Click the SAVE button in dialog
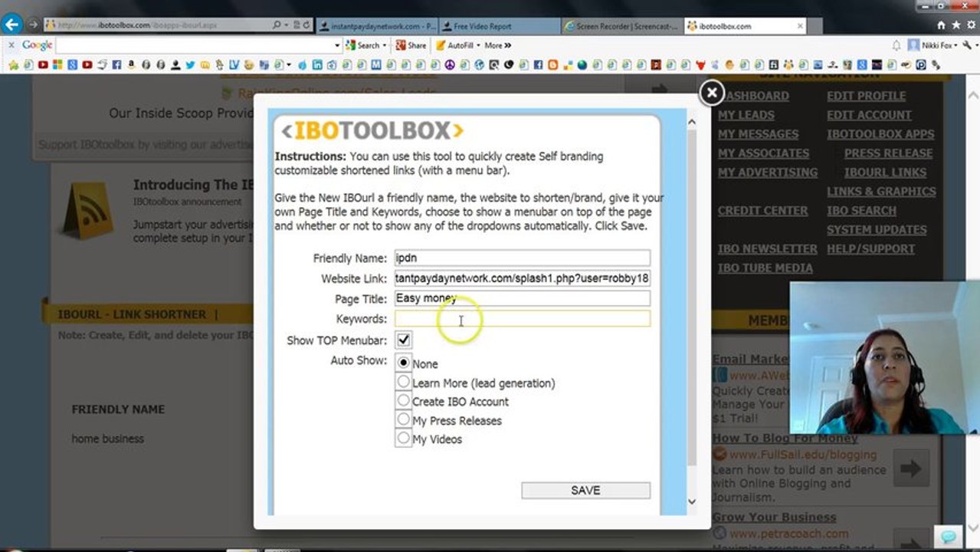This screenshot has width=980, height=552. pyautogui.click(x=586, y=491)
